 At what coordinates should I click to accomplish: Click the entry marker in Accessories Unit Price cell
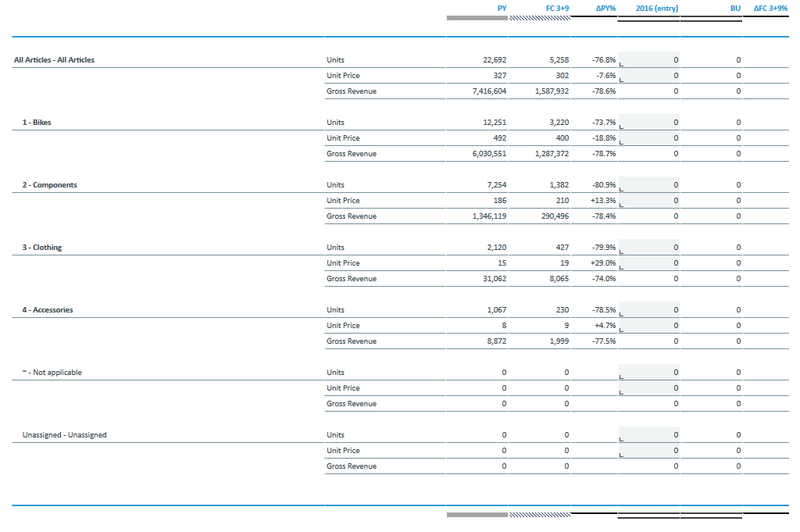click(x=621, y=328)
